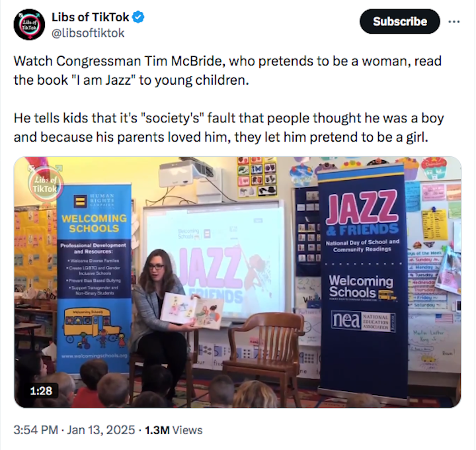Open the tweet by clicking its first paragraph

point(227,71)
